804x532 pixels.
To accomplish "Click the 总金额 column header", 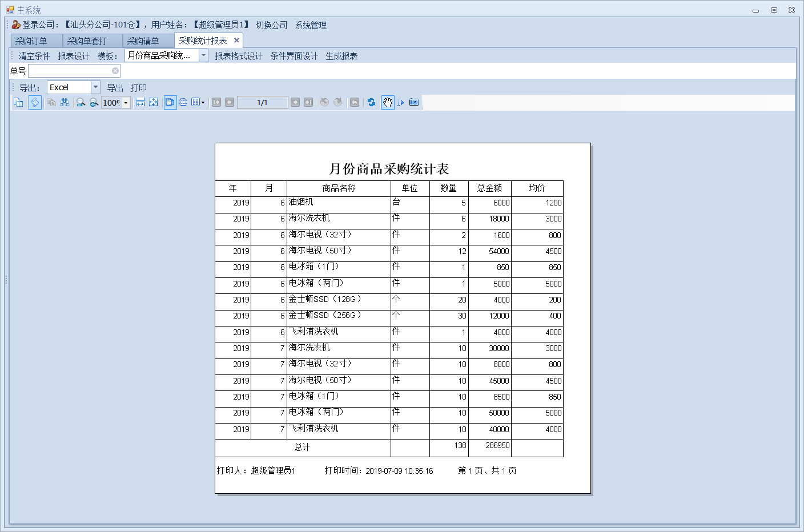I will (489, 188).
